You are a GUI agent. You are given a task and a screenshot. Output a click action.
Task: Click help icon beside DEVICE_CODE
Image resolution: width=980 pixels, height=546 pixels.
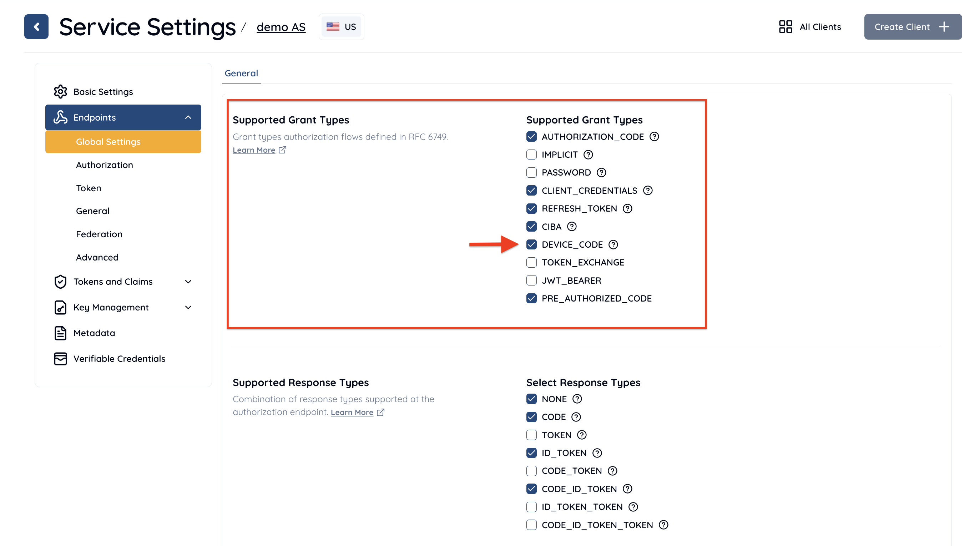click(613, 245)
